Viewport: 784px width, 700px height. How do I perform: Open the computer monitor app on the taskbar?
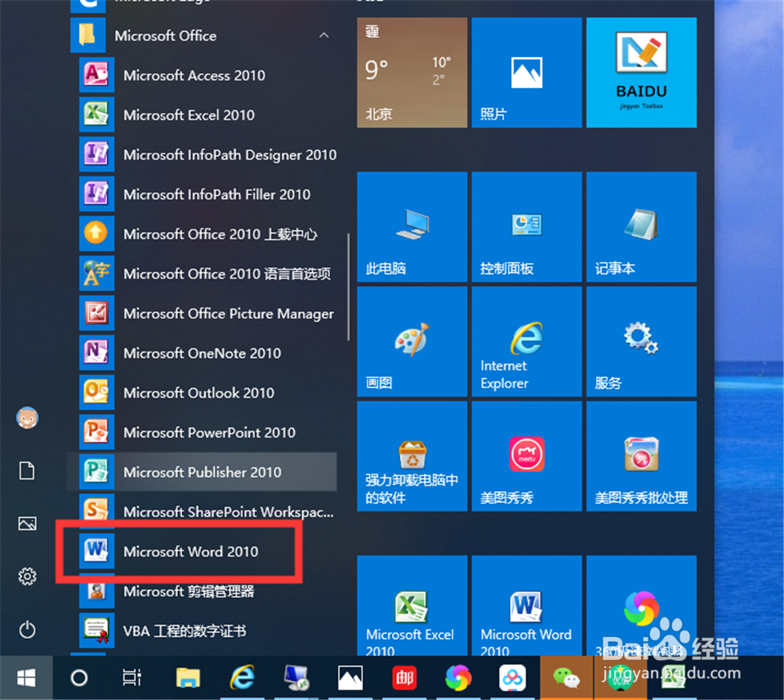[x=296, y=678]
